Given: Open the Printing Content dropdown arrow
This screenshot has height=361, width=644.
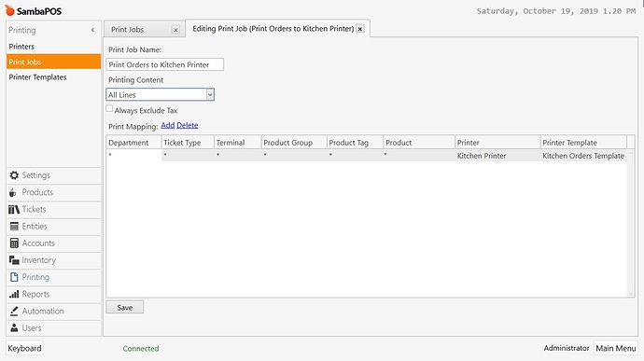Looking at the screenshot, I should pyautogui.click(x=210, y=95).
